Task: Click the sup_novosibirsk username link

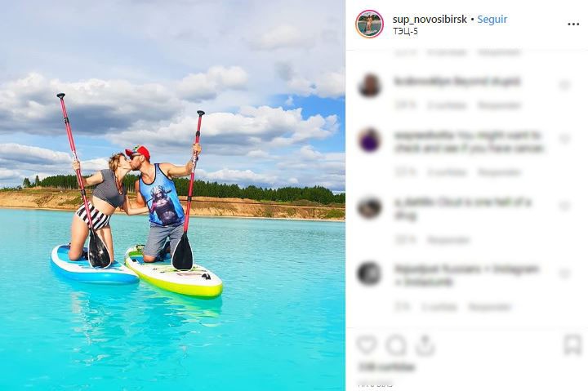Action: coord(430,19)
